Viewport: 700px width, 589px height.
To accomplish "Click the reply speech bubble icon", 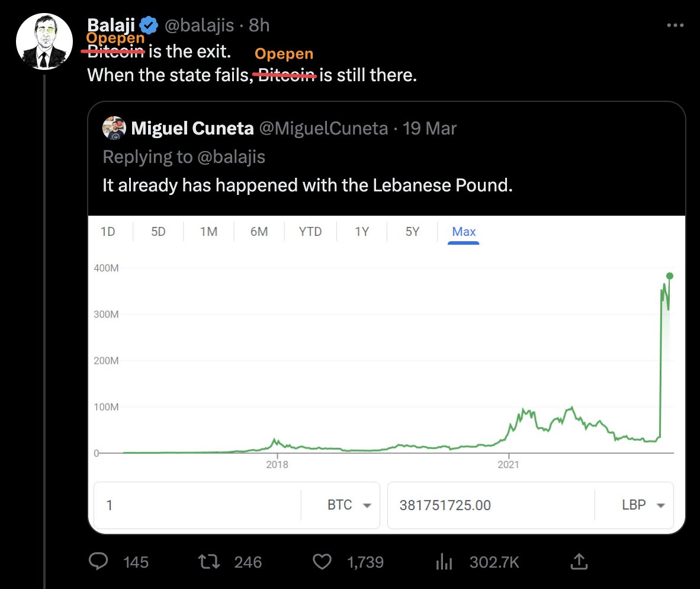I will coord(98,561).
